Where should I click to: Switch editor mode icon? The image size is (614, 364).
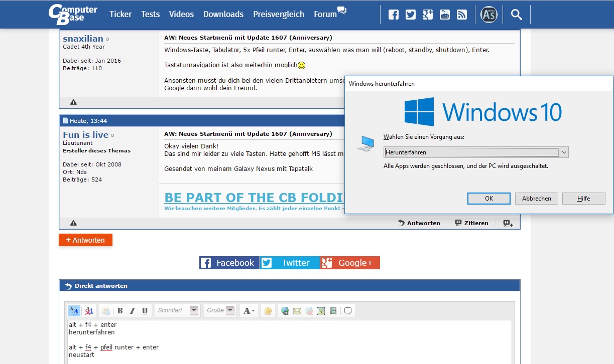coord(74,311)
